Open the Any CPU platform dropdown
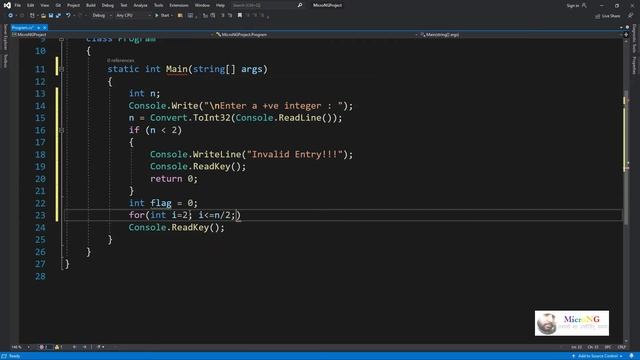Image resolution: width=640 pixels, height=360 pixels. click(133, 16)
